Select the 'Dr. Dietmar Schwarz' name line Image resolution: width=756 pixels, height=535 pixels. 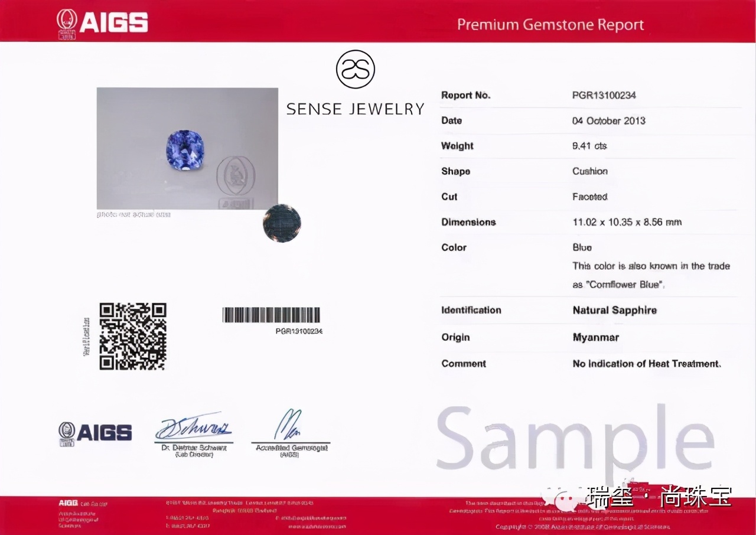click(194, 448)
